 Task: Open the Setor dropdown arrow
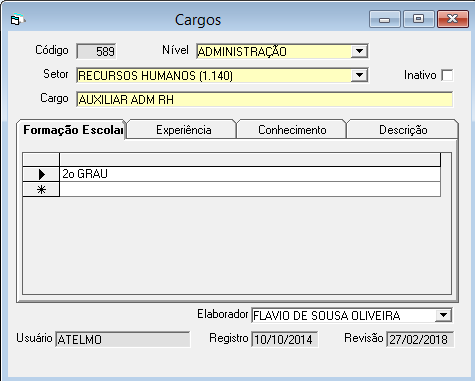pos(359,75)
